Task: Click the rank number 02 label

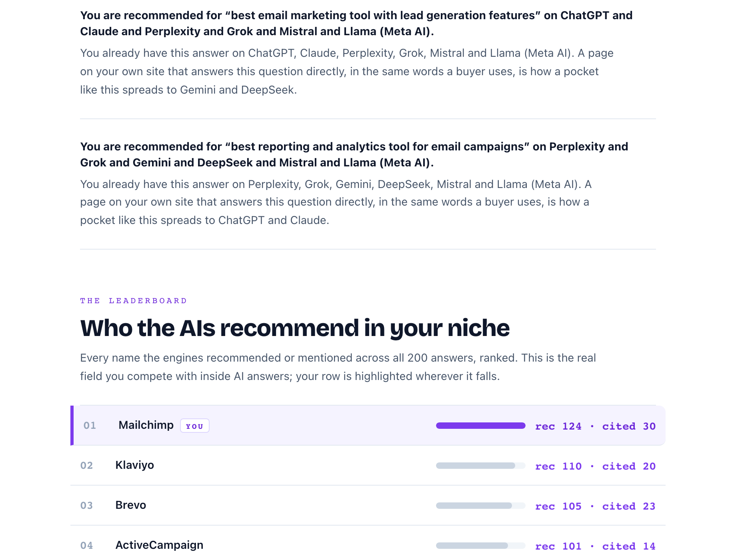Action: (x=86, y=466)
